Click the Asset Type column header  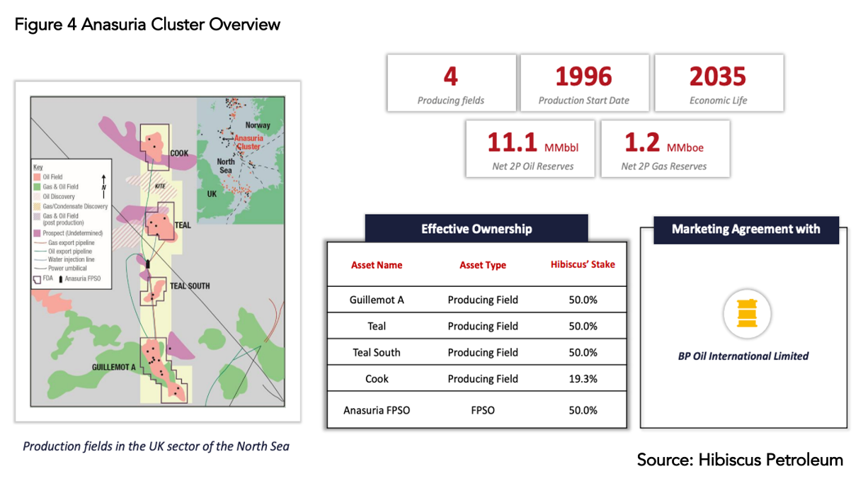coord(483,265)
